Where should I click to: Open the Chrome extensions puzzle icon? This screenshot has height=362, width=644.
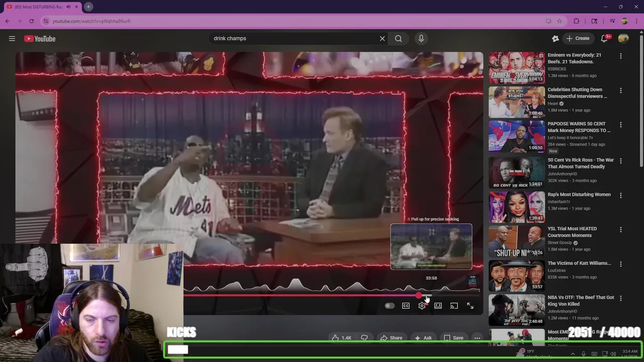click(577, 21)
